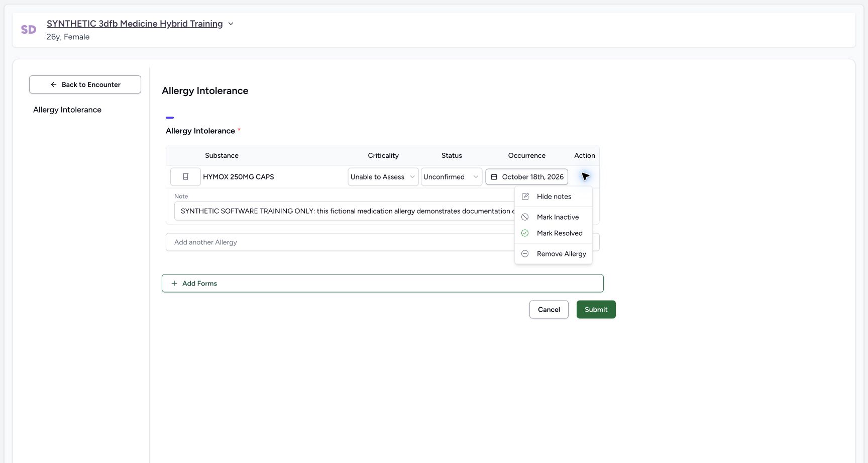This screenshot has height=463, width=868.
Task: Click the calendar icon in Occurrence field
Action: pyautogui.click(x=494, y=177)
